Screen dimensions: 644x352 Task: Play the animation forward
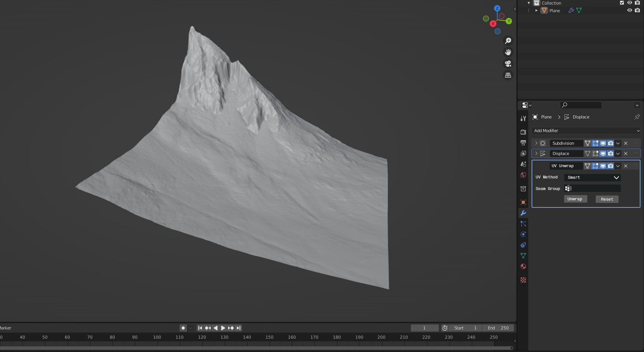coord(223,328)
